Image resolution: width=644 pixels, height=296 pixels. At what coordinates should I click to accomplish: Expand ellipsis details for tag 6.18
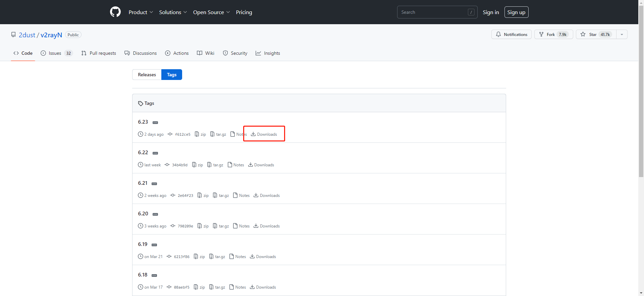click(x=154, y=276)
